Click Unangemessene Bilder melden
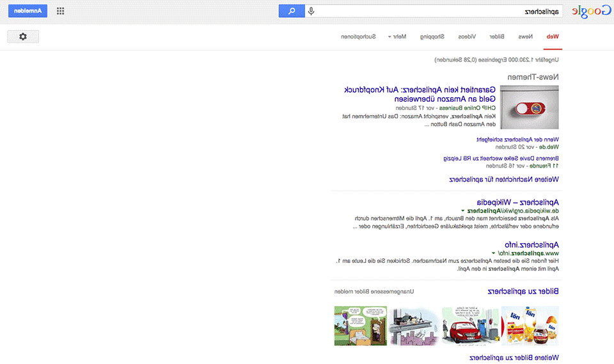The image size is (614, 364). click(x=374, y=292)
